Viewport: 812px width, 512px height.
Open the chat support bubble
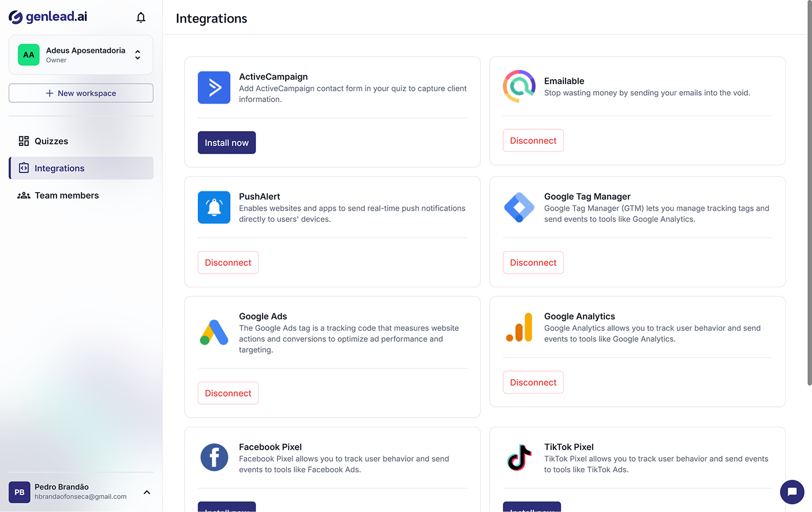click(792, 492)
